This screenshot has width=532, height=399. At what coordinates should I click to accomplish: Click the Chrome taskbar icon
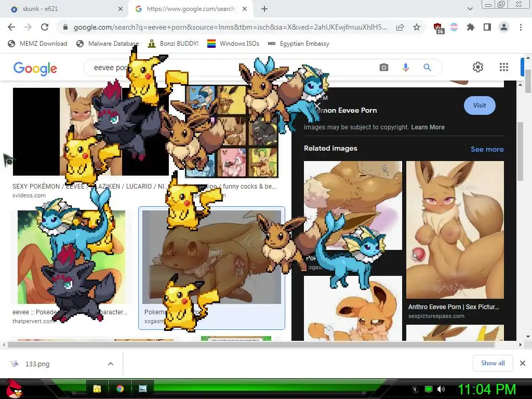120,389
